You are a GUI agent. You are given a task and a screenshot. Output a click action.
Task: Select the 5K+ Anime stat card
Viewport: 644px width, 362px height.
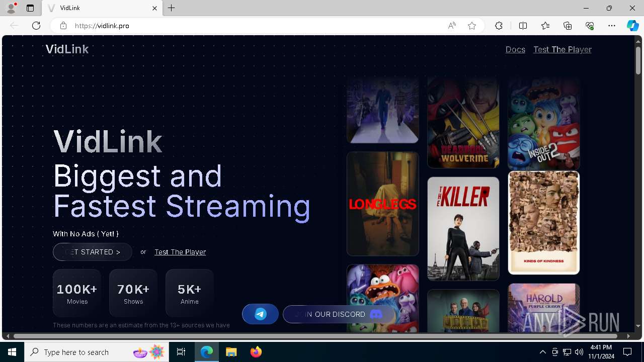point(190,293)
